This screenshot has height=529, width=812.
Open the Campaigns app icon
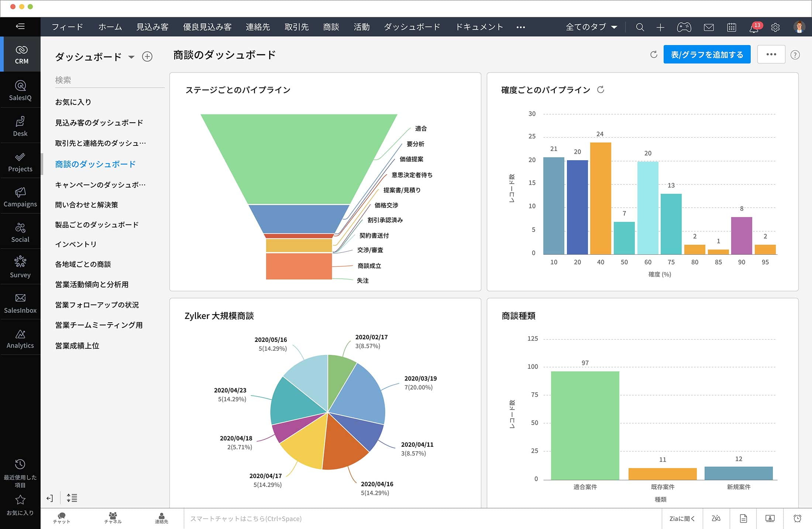point(20,197)
